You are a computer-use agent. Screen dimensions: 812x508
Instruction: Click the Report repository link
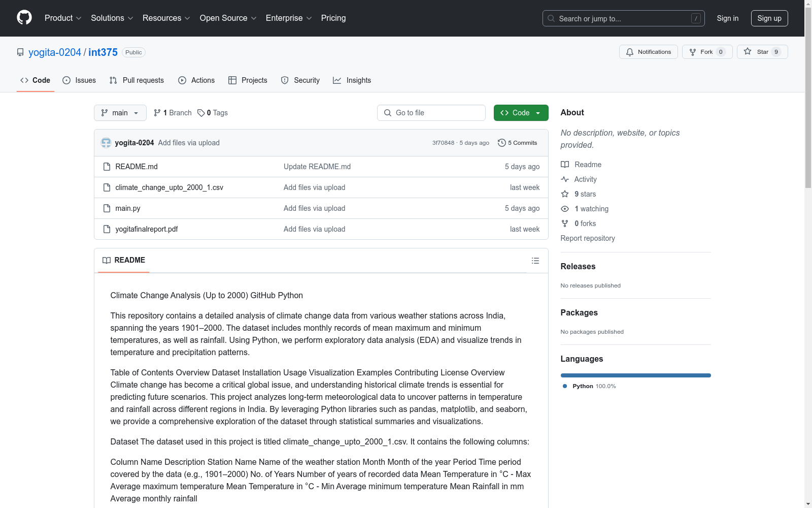pyautogui.click(x=588, y=238)
